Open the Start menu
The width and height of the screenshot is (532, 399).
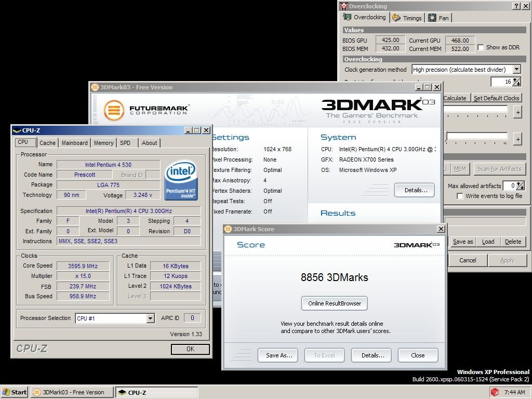14,392
